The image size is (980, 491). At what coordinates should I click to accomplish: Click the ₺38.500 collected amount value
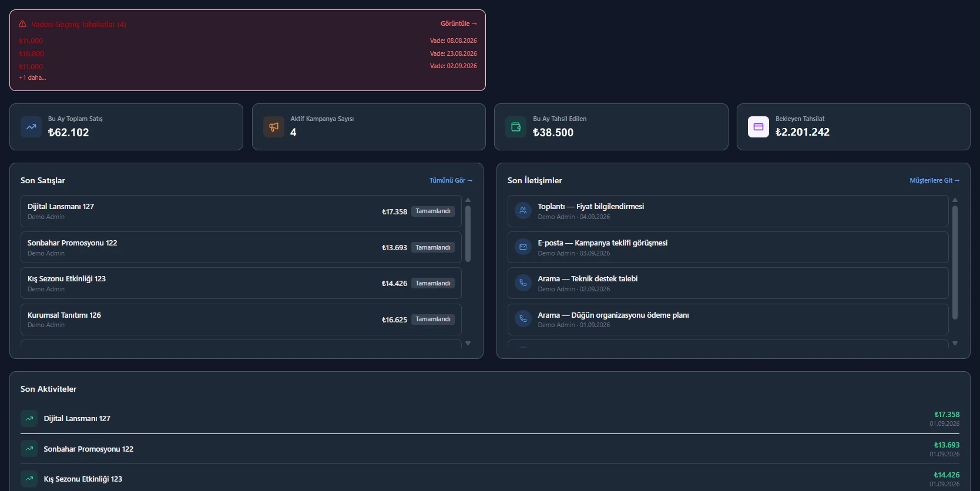(x=553, y=133)
